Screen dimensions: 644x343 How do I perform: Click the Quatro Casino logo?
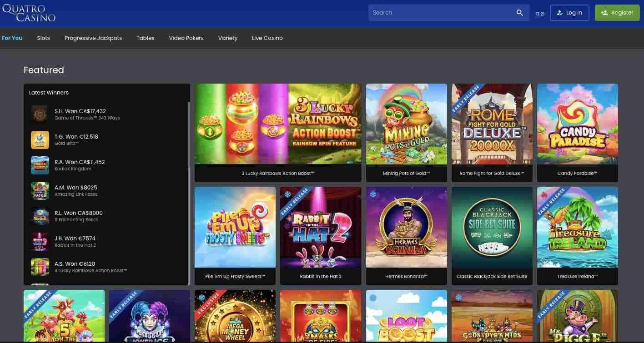[x=29, y=13]
